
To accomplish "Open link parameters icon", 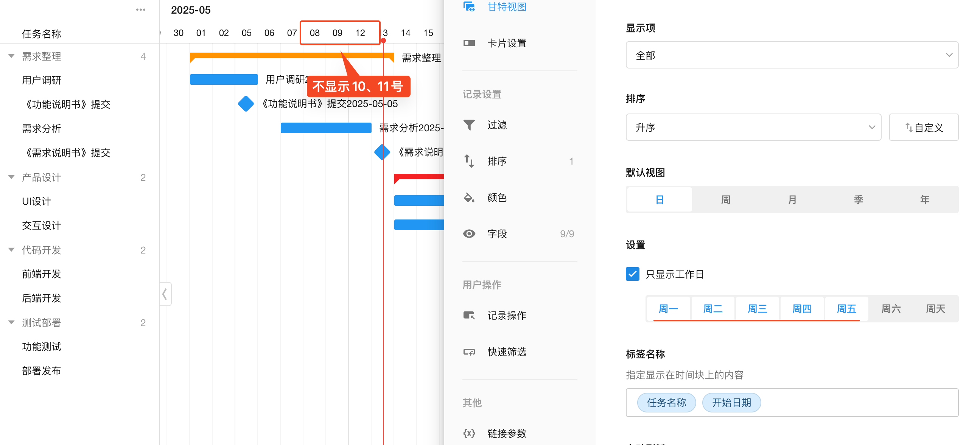I will click(x=469, y=433).
